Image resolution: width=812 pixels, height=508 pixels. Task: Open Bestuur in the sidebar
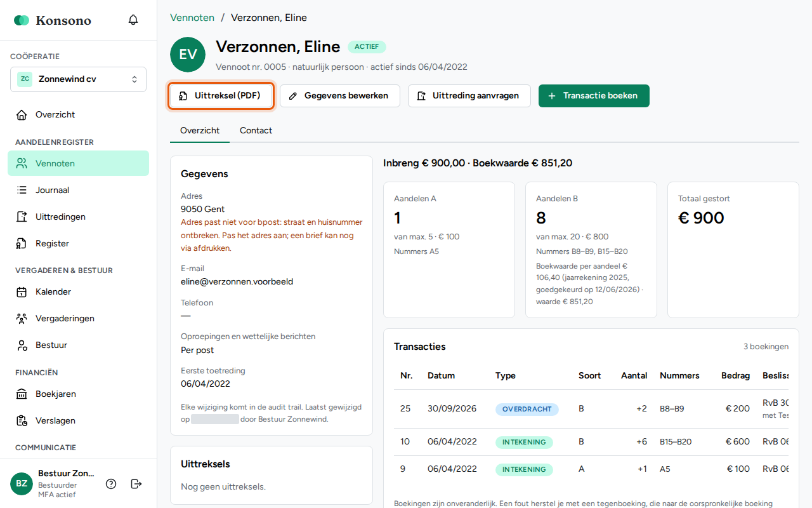click(x=78, y=345)
